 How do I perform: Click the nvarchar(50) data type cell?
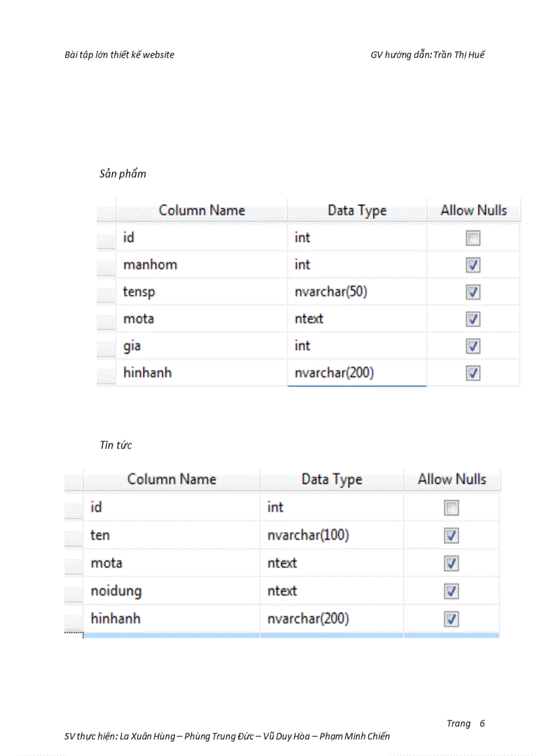[357, 292]
